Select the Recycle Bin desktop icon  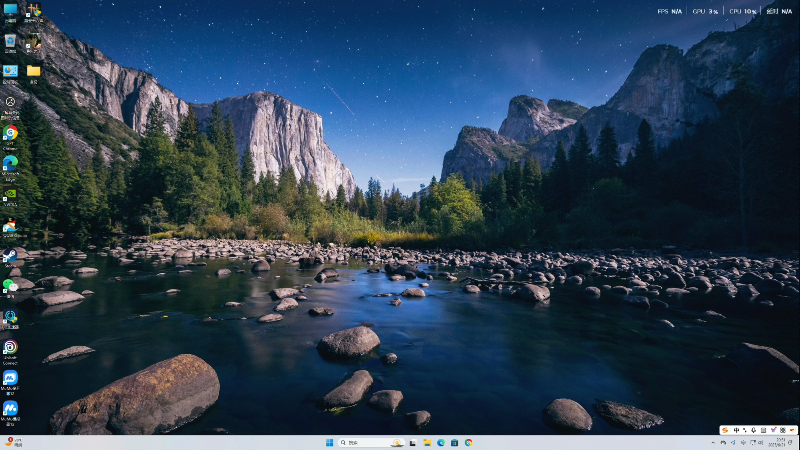[x=10, y=43]
